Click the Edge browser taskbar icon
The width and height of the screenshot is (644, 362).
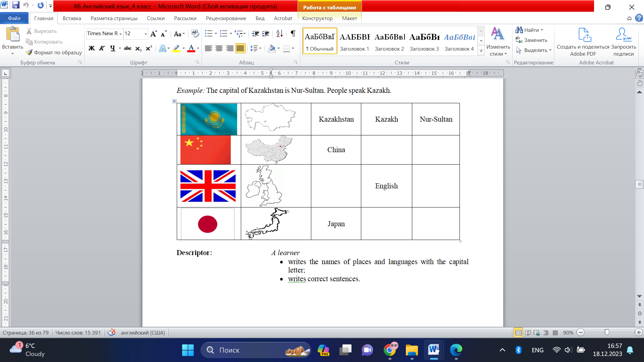pyautogui.click(x=456, y=350)
